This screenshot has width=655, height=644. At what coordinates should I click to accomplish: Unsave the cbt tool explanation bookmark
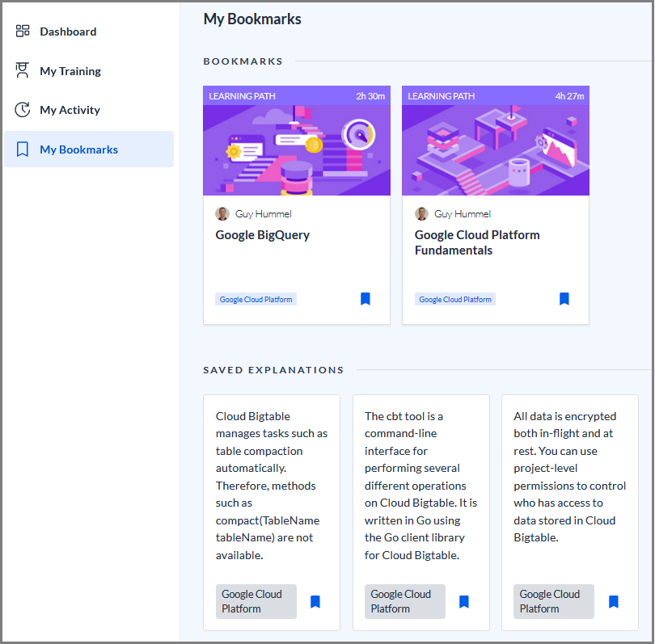[x=463, y=601]
